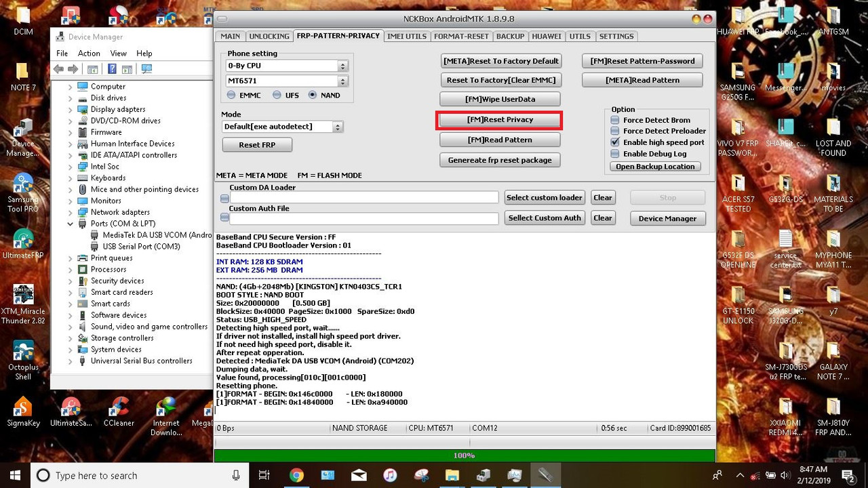868x488 pixels.
Task: Tick the Enable Debug Log checkbox
Action: [x=615, y=154]
